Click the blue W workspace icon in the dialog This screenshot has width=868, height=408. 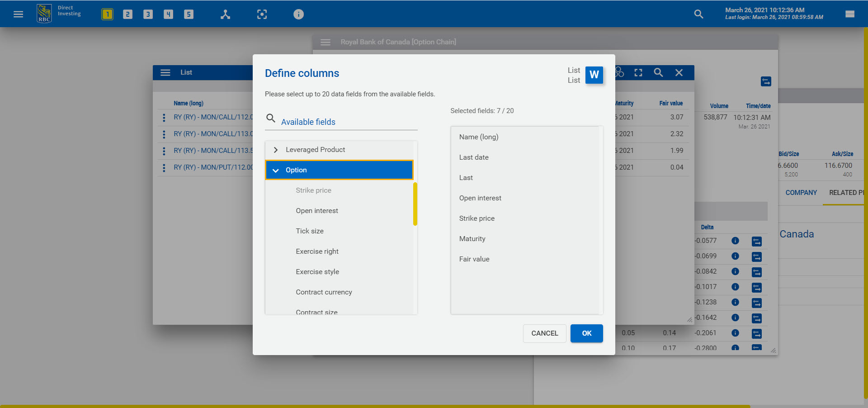click(594, 75)
